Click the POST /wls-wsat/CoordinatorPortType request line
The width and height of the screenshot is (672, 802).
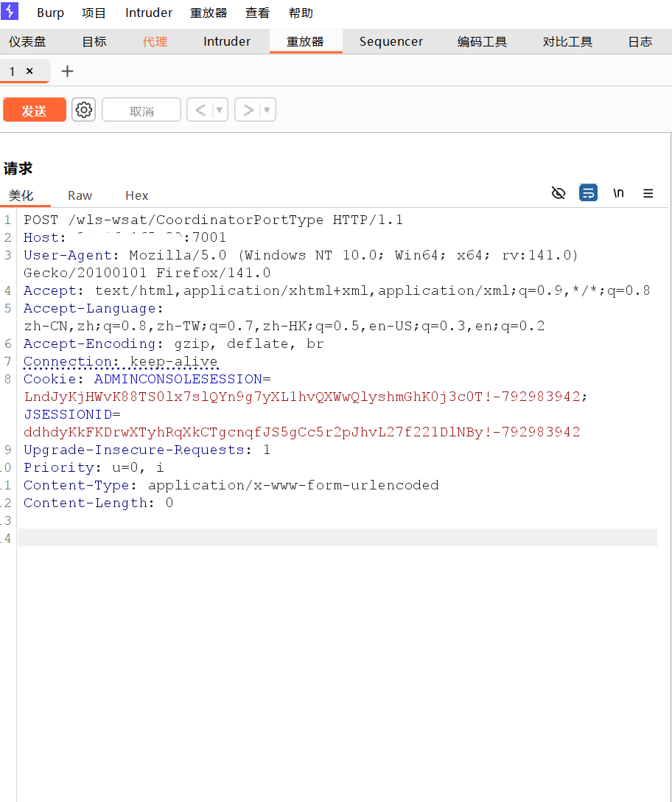213,220
